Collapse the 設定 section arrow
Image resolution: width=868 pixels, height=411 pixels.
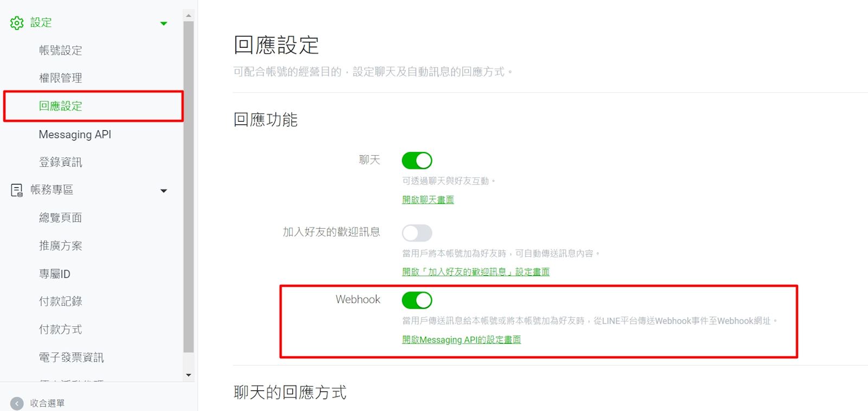coord(164,23)
